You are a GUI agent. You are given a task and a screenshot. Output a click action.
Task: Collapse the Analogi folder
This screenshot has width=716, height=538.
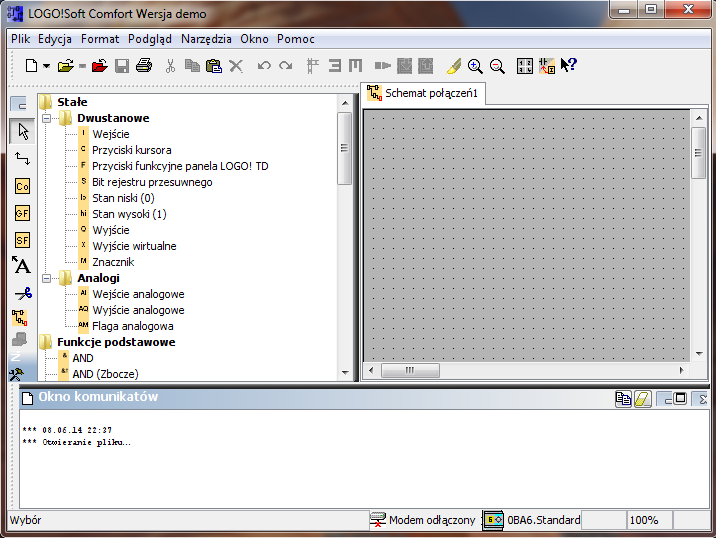(x=47, y=278)
